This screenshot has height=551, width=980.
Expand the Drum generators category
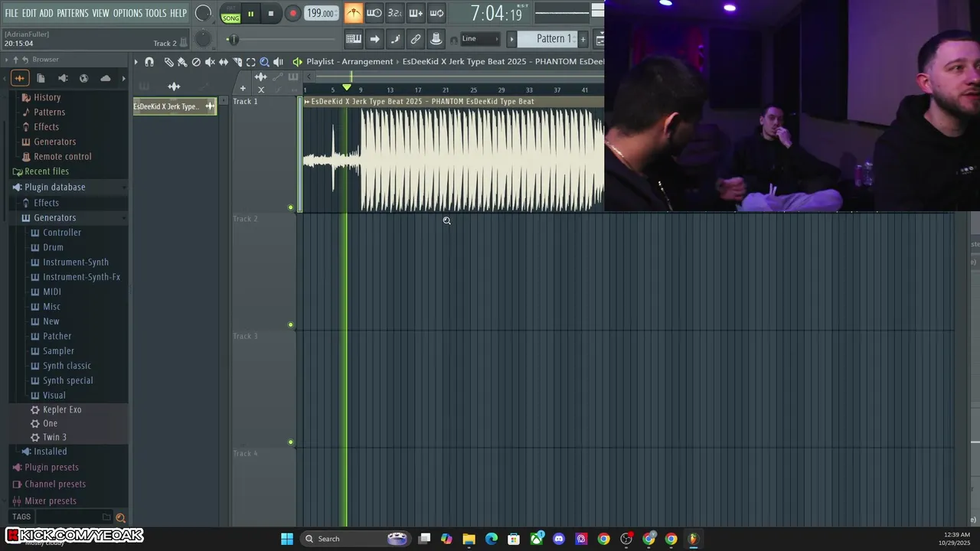(x=53, y=247)
